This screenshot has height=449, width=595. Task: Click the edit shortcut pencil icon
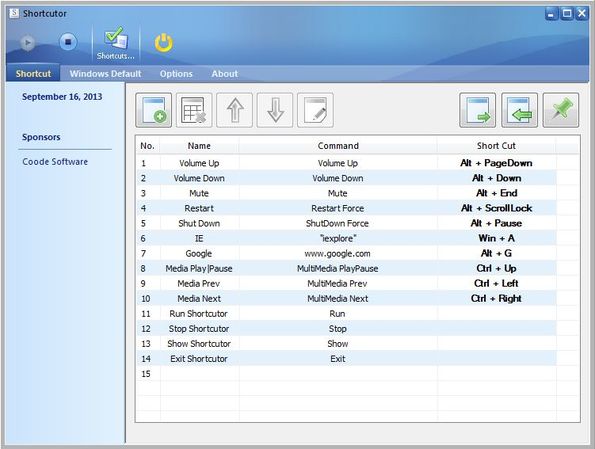pyautogui.click(x=316, y=110)
